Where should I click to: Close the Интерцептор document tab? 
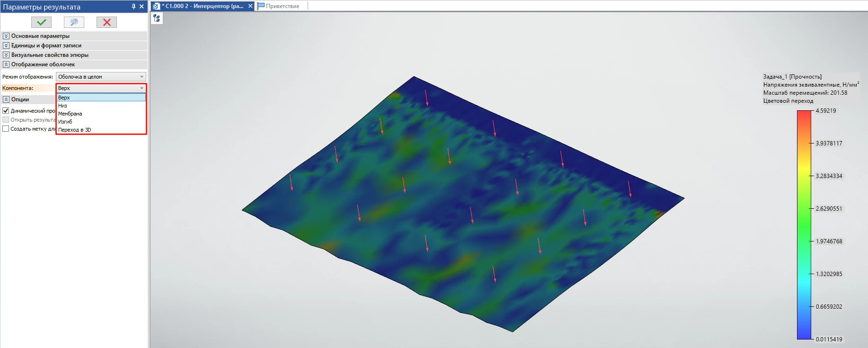(250, 6)
